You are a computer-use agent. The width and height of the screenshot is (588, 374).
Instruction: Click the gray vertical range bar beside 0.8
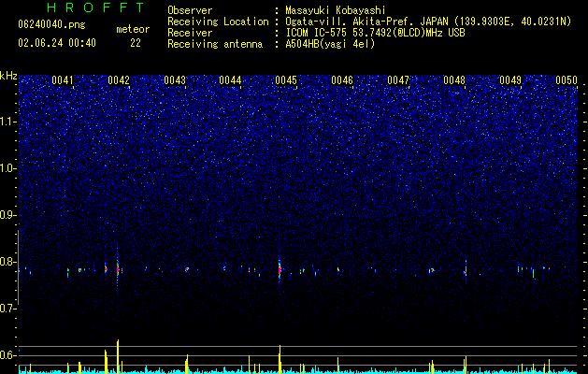point(19,267)
